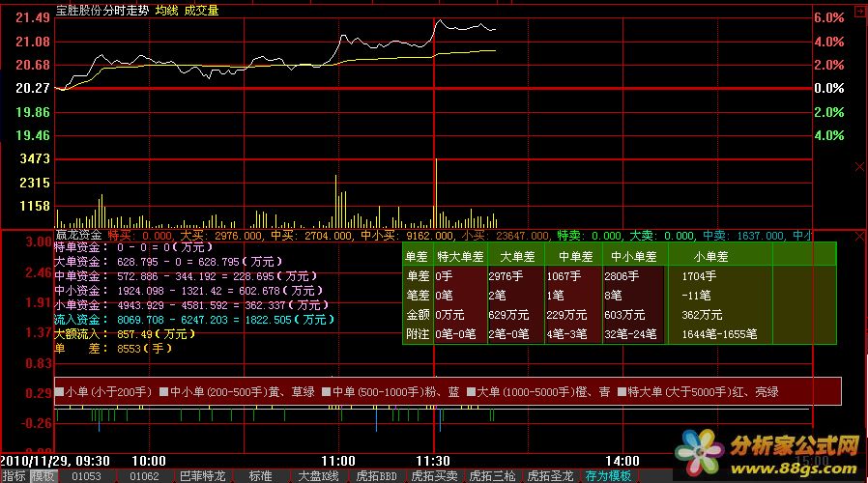This screenshot has height=483, width=868.
Task: Click the 8553(手) order difference value
Action: 144,349
